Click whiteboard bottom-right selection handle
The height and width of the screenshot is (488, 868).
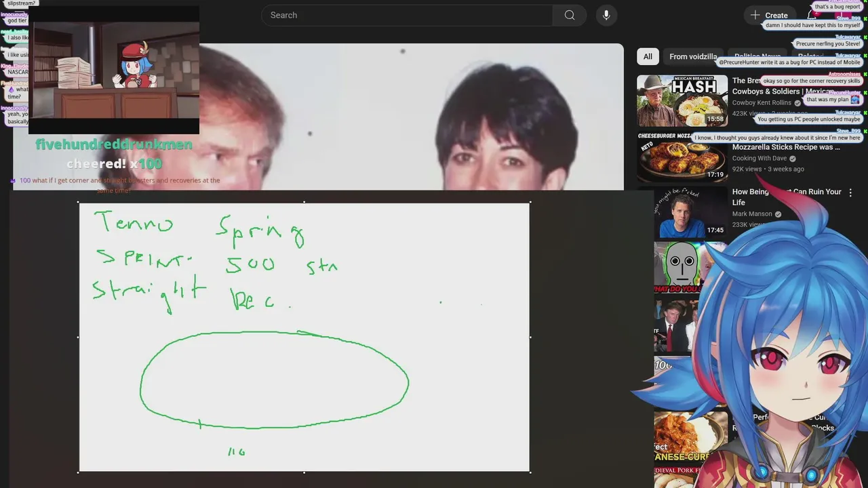click(530, 472)
